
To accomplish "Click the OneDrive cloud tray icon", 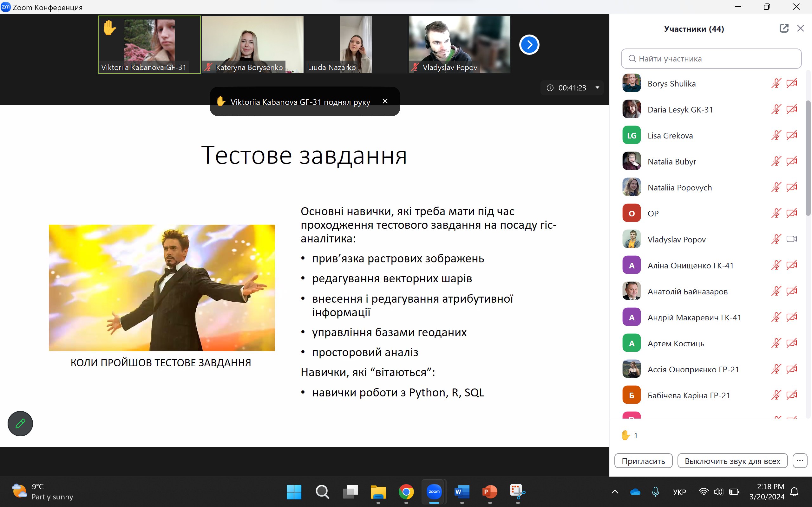I will 635,492.
